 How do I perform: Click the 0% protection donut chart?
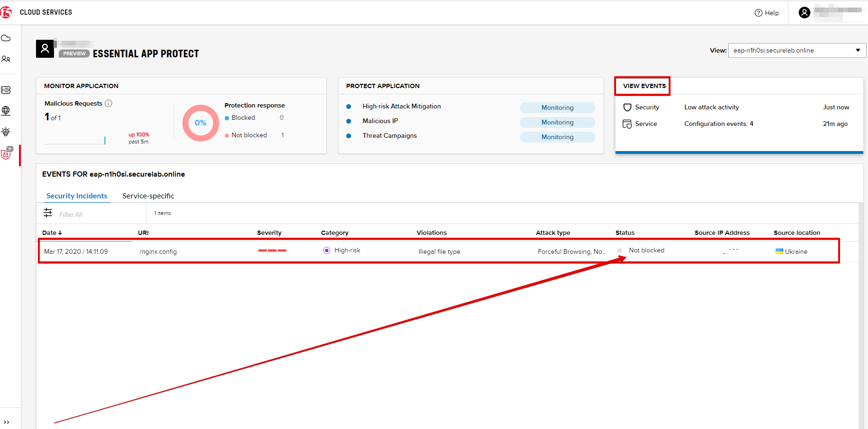[201, 123]
